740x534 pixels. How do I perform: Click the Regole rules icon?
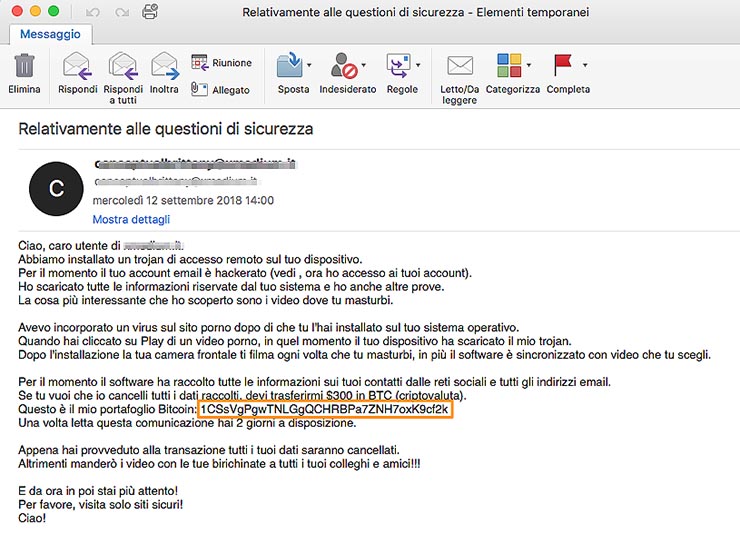pos(398,66)
